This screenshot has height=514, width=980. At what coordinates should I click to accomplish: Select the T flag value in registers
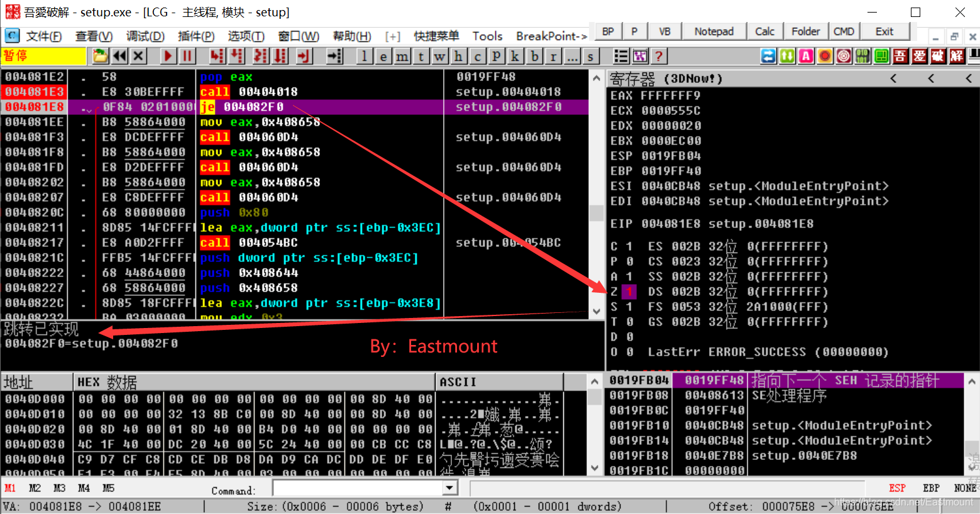click(x=629, y=322)
